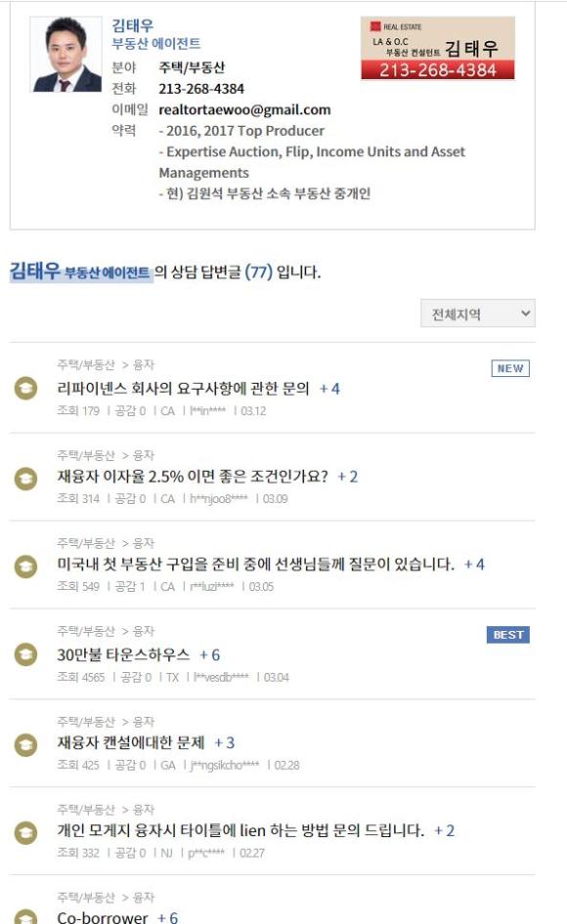Click the +6 reply count on 30만불 post
567x924 pixels.
tap(210, 654)
